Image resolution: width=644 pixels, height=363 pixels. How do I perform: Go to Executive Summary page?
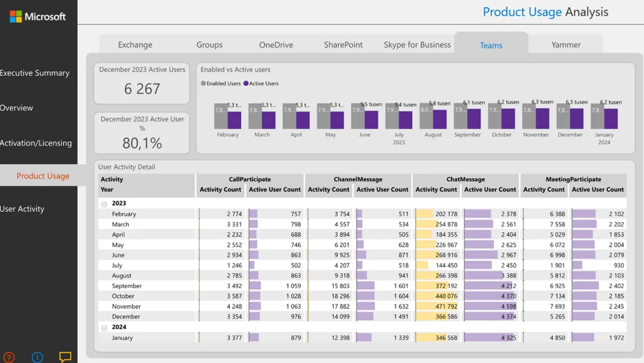35,73
